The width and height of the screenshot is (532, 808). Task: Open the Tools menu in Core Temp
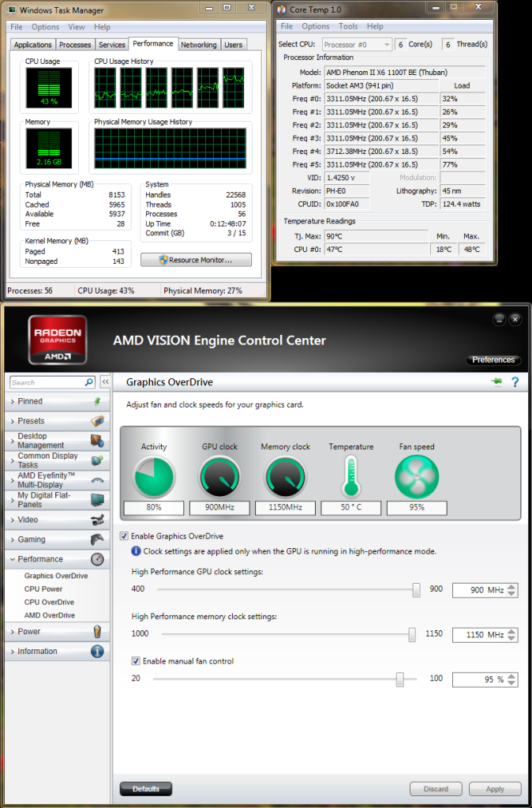tap(348, 26)
